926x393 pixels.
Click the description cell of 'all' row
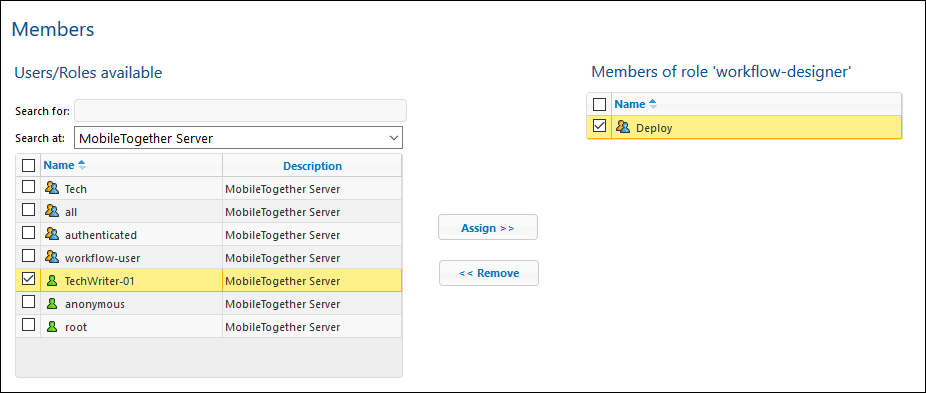pos(312,212)
